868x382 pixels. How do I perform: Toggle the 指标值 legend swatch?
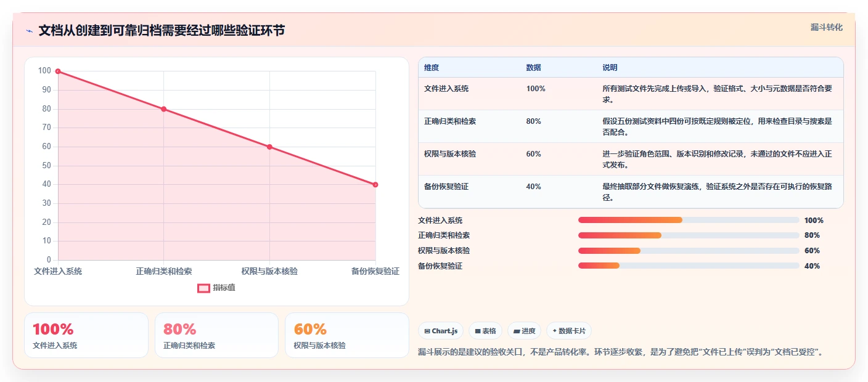[x=203, y=288]
